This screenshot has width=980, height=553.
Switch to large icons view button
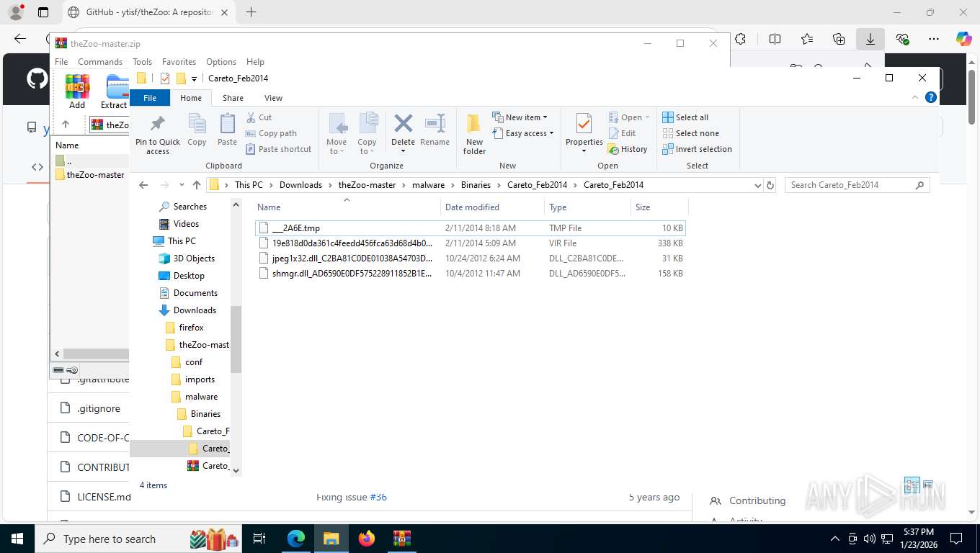[928, 485]
